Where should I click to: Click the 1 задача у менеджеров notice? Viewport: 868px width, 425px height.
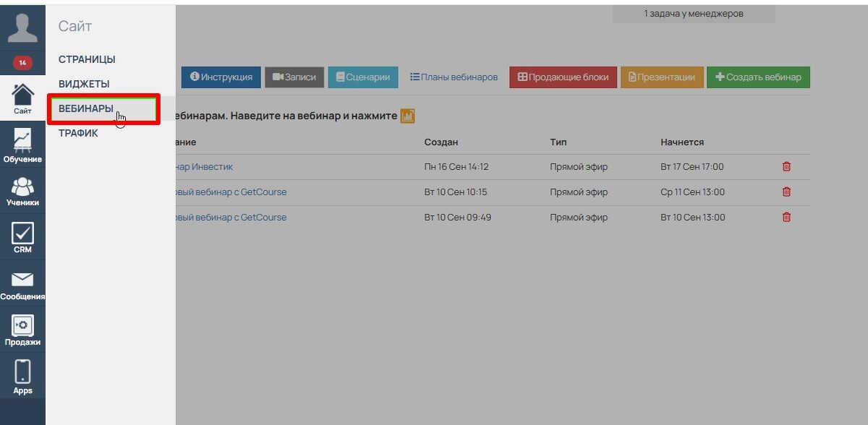tap(694, 14)
